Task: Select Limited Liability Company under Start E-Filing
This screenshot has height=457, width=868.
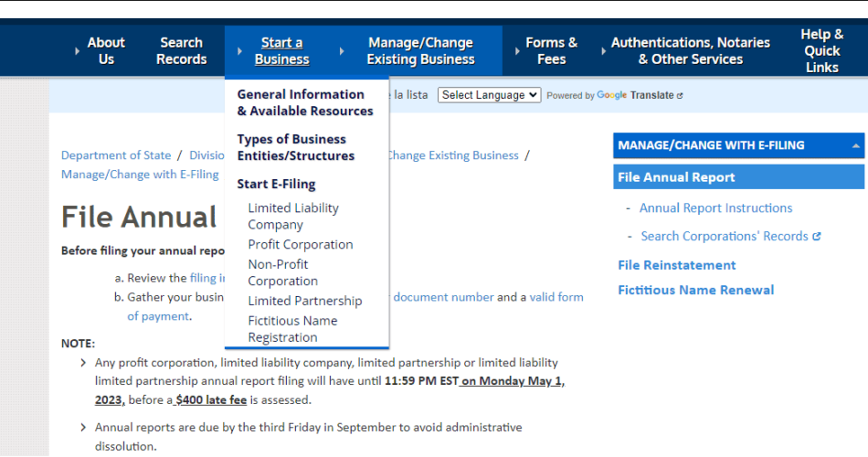Action: pos(292,217)
